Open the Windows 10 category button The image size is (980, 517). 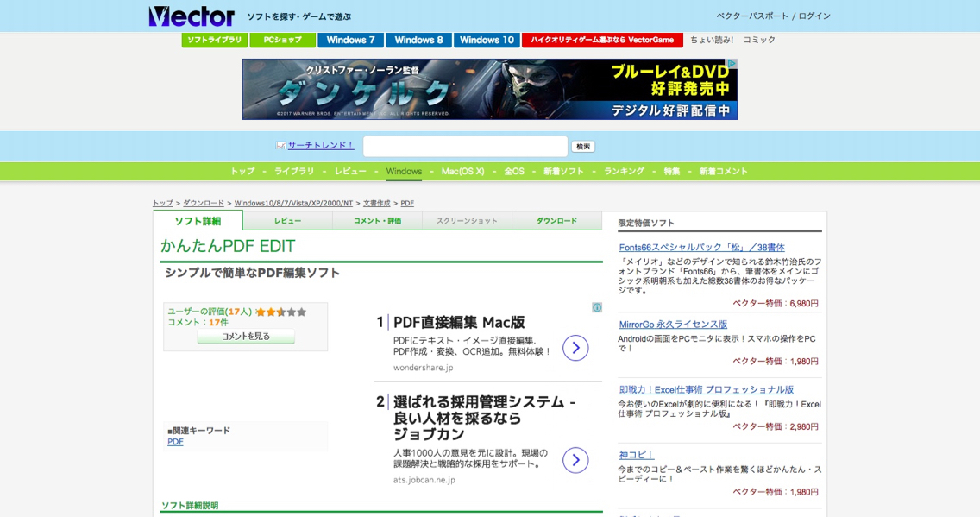pos(487,40)
